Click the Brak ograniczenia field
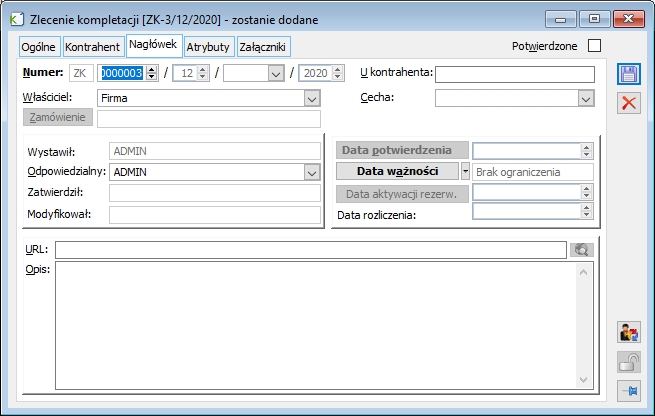 tap(533, 172)
